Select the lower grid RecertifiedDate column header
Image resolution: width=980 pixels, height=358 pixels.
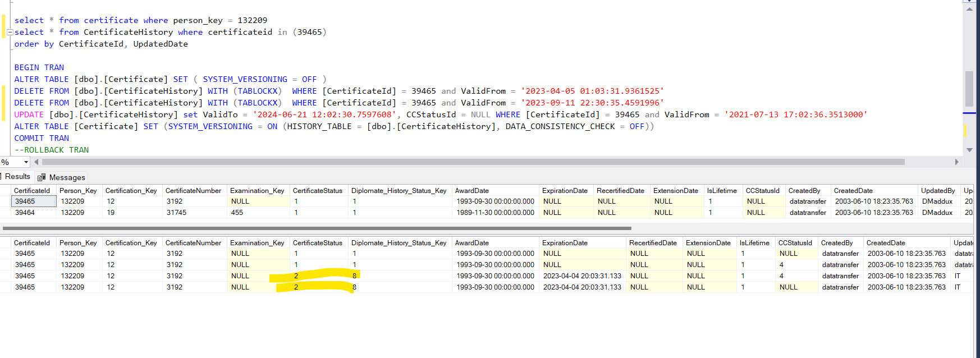[654, 243]
